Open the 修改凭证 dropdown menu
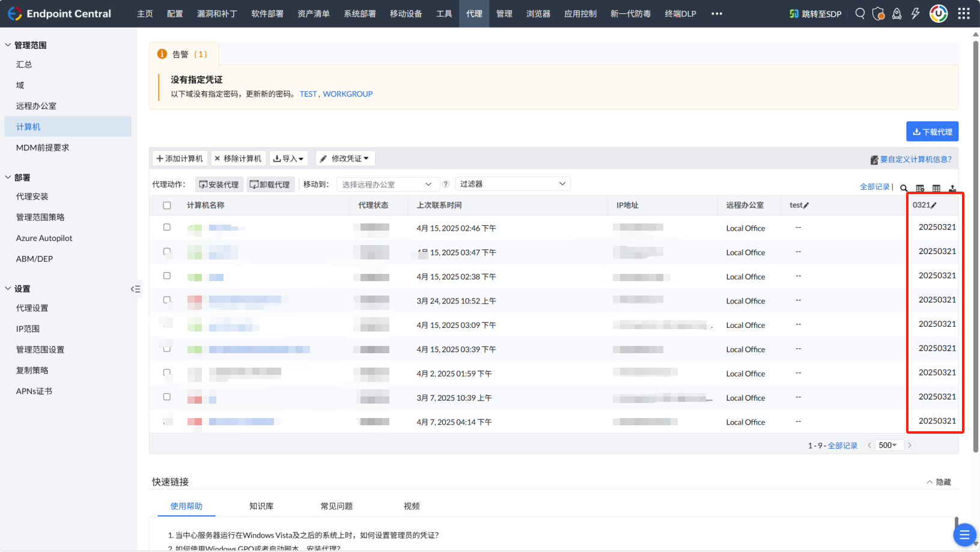The width and height of the screenshot is (980, 552). 345,159
